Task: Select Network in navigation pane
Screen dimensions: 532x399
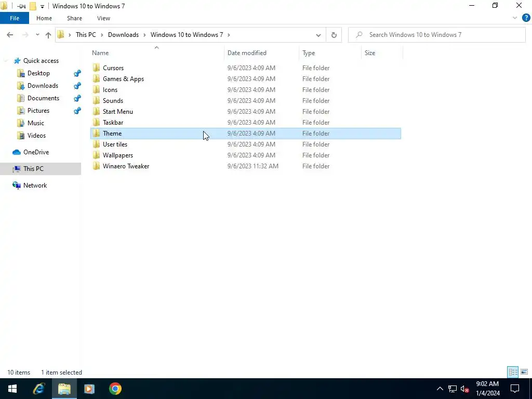Action: (x=35, y=185)
